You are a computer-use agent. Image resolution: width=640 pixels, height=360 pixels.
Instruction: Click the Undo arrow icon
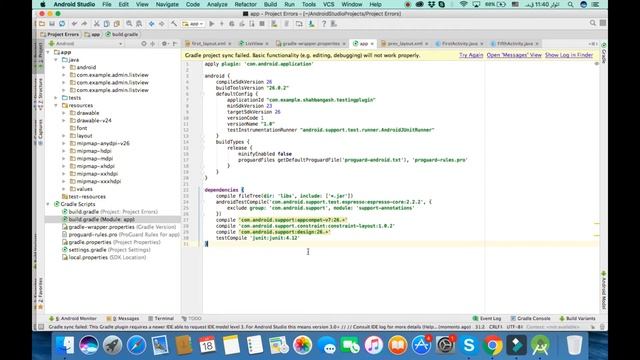[x=74, y=24]
